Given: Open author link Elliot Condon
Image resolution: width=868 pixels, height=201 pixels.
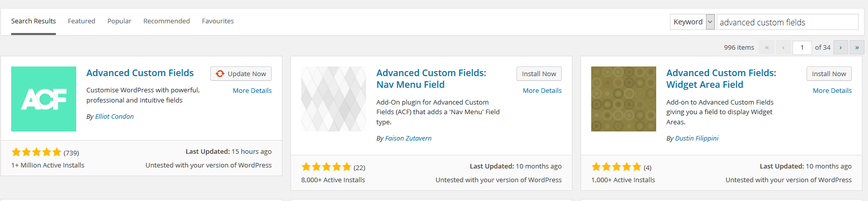Looking at the screenshot, I should click(114, 116).
